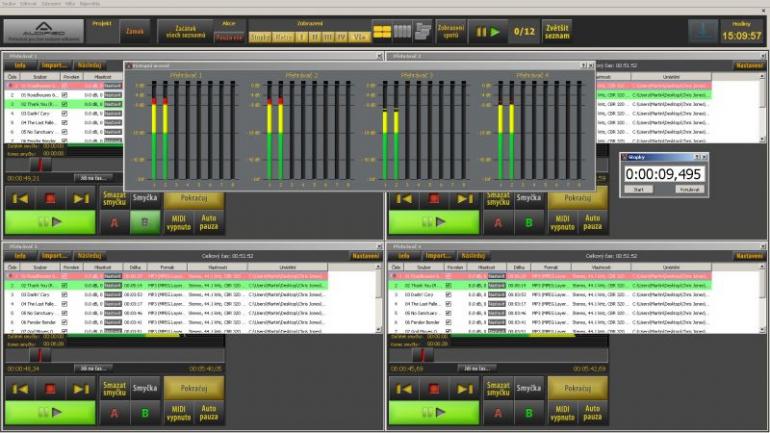Toggle MIDI vypnuto in Player 1
Screen dimensions: 770x433
[x=178, y=223]
